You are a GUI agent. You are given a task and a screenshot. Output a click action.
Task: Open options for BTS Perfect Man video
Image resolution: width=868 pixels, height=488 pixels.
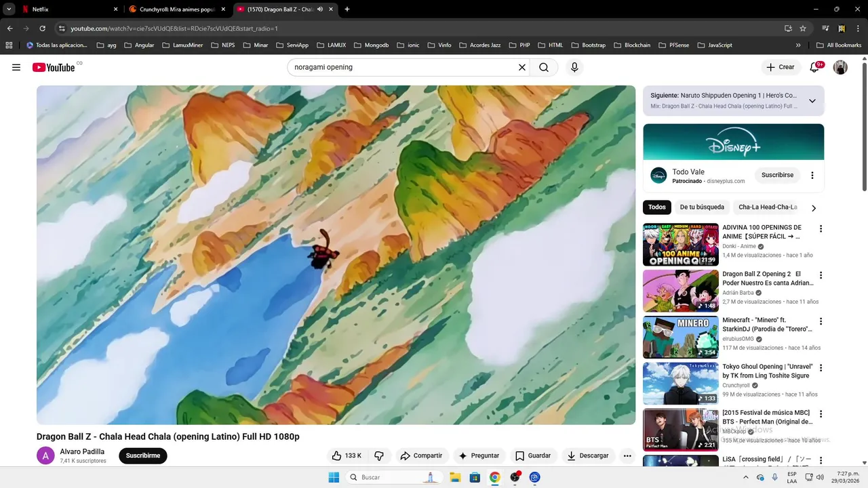coord(821,414)
